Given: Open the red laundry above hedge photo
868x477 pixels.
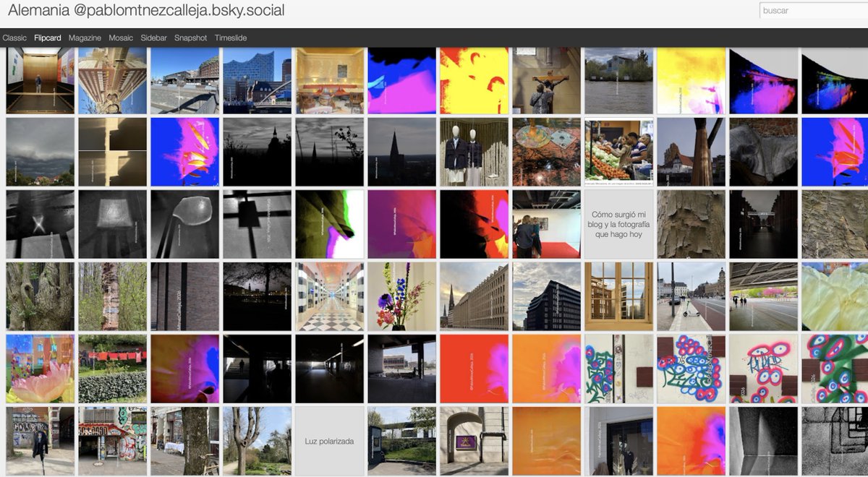Looking at the screenshot, I should [112, 369].
